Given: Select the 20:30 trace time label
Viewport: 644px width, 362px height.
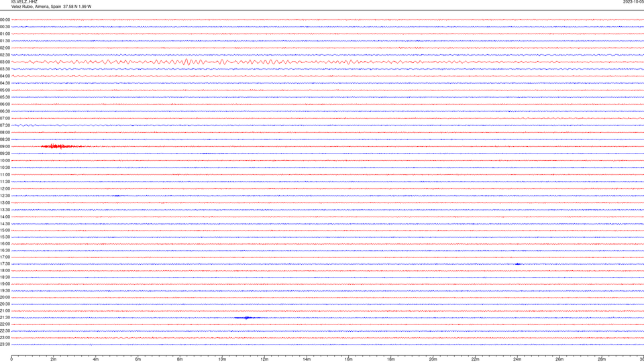Looking at the screenshot, I should coord(5,304).
